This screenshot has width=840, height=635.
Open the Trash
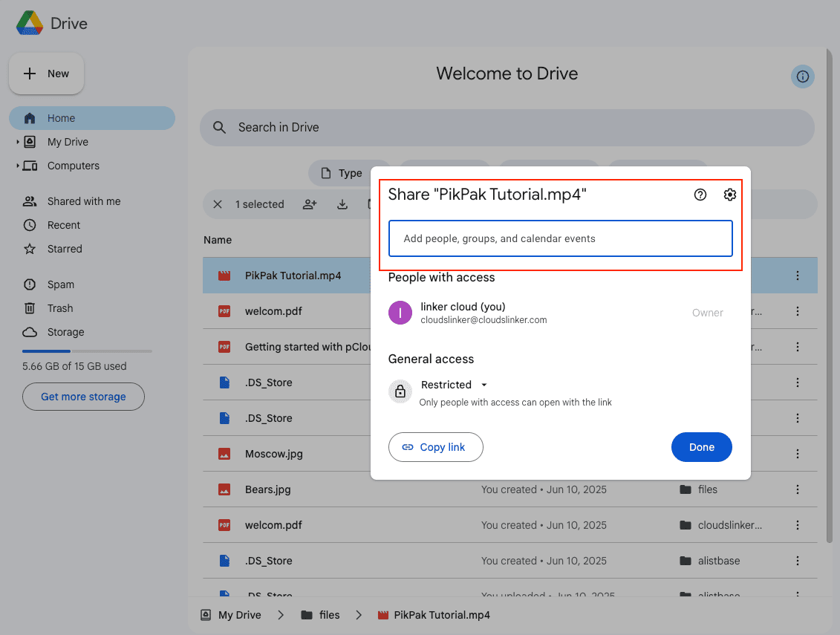[59, 308]
